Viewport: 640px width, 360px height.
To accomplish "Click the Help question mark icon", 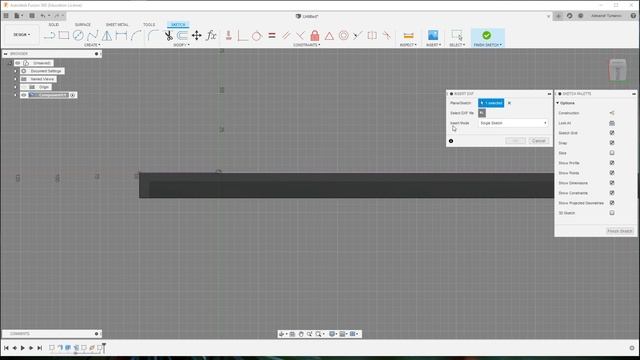I will tap(633, 16).
